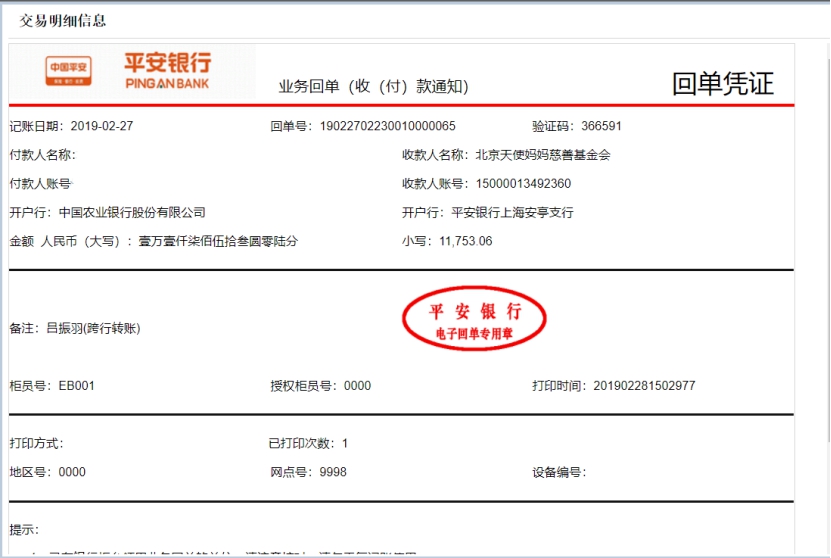
Task: Click teller number EB001
Action: [x=76, y=386]
